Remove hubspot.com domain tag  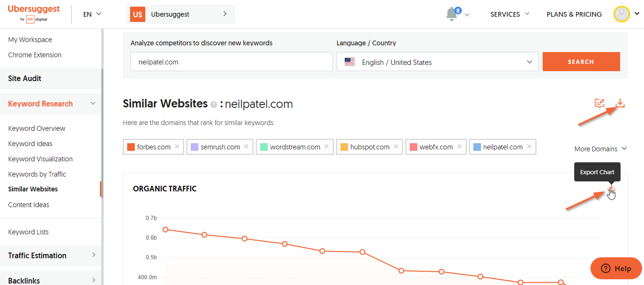click(x=396, y=147)
